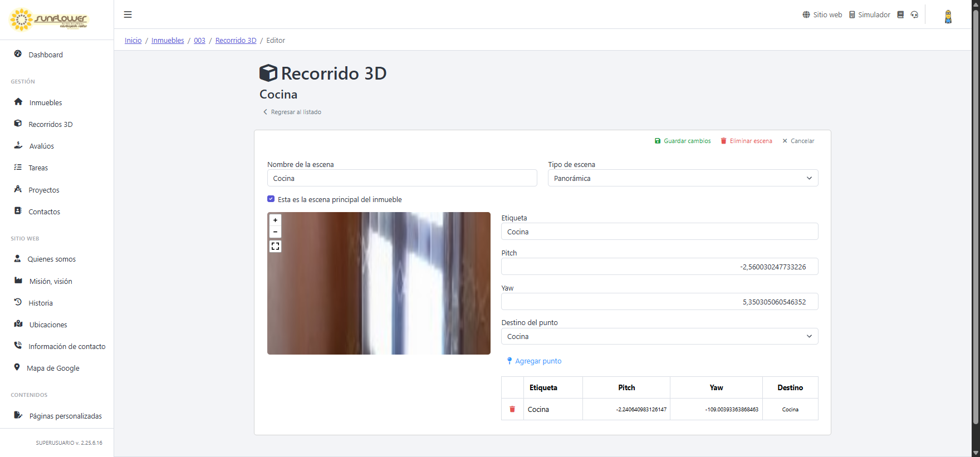This screenshot has height=457, width=980.
Task: Toggle the hamburger sidebar menu
Action: [x=128, y=14]
